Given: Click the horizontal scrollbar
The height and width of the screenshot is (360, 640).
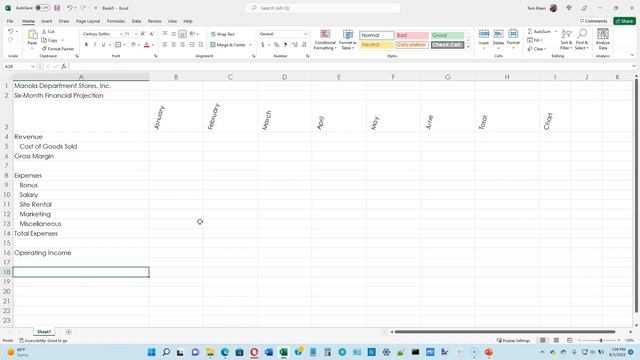Looking at the screenshot, I should click(504, 332).
